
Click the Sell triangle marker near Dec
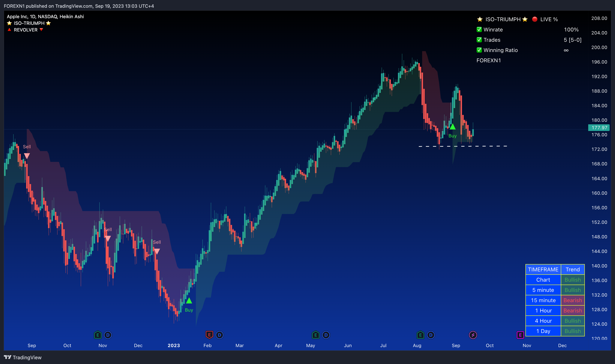click(157, 251)
